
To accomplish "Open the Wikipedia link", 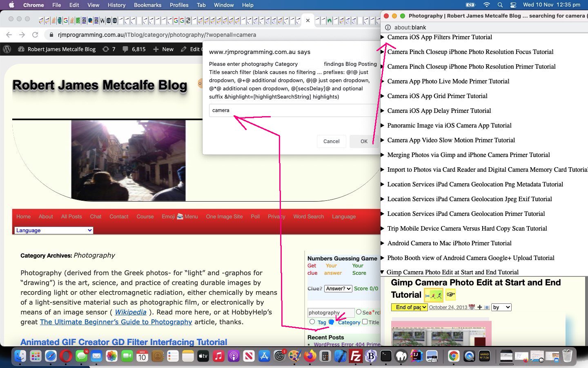I will tap(130, 312).
